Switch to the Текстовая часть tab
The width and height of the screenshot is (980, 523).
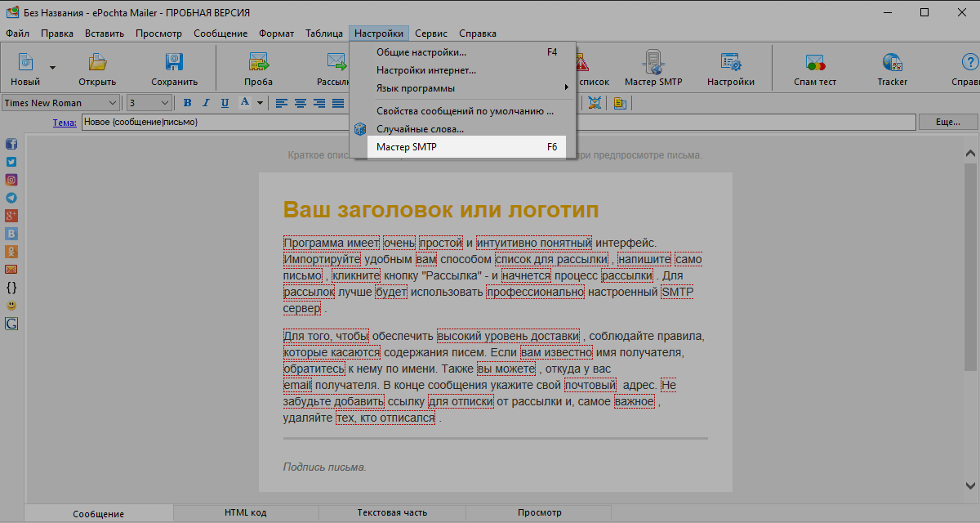click(x=392, y=513)
